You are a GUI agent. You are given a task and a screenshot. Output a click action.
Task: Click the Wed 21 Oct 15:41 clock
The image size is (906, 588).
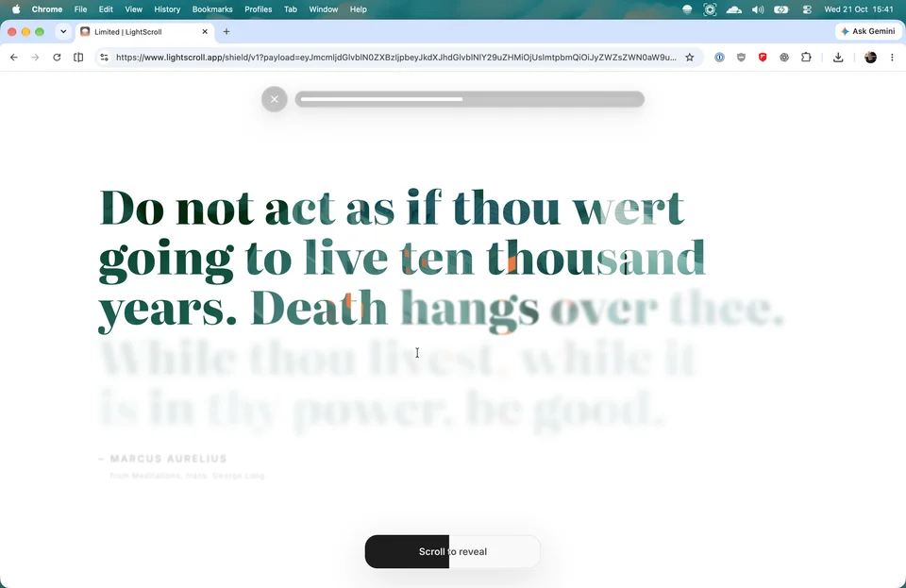pos(859,9)
